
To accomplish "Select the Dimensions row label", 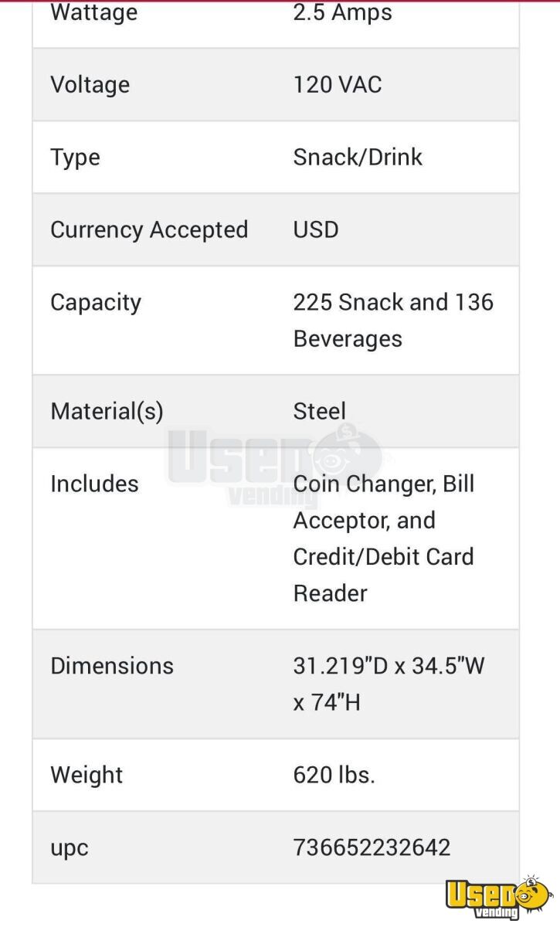I will [x=112, y=666].
